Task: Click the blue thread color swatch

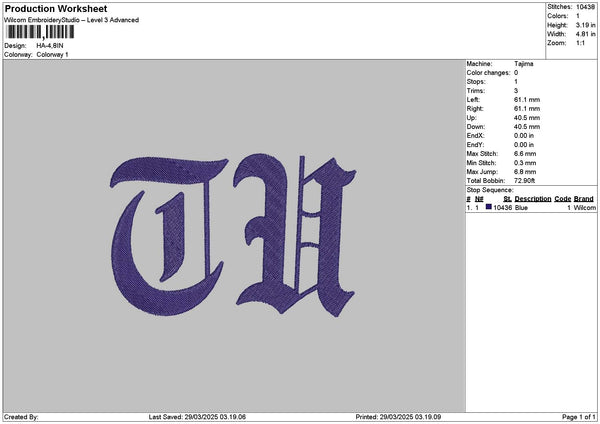Action: point(489,207)
